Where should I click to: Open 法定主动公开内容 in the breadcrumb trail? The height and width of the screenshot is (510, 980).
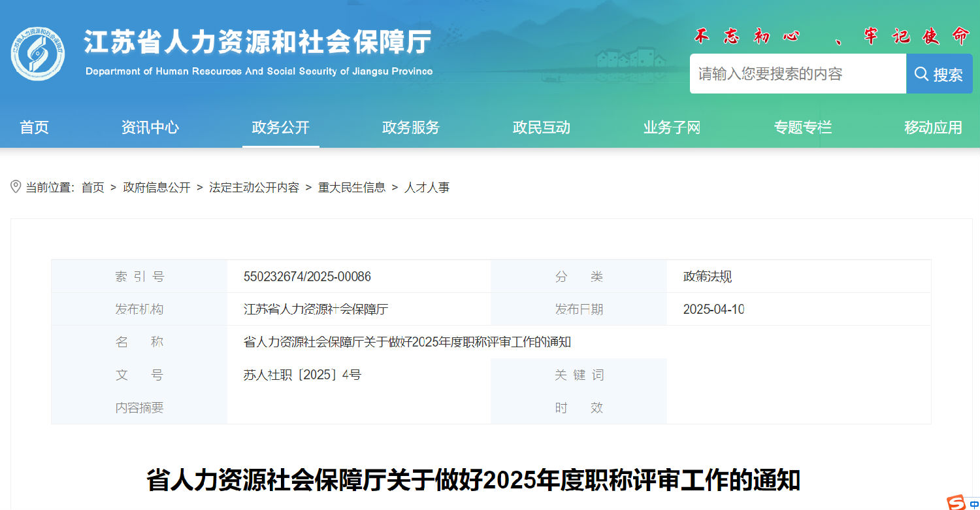tap(254, 188)
